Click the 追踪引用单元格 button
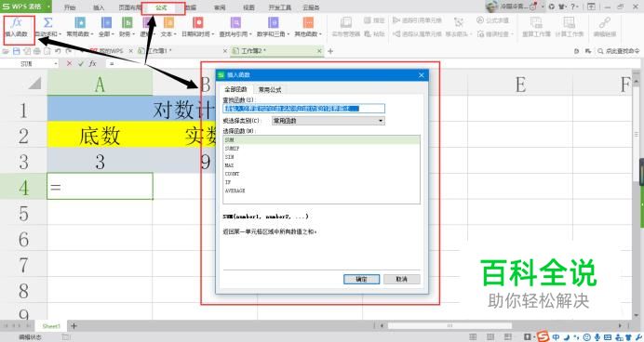 (x=417, y=20)
